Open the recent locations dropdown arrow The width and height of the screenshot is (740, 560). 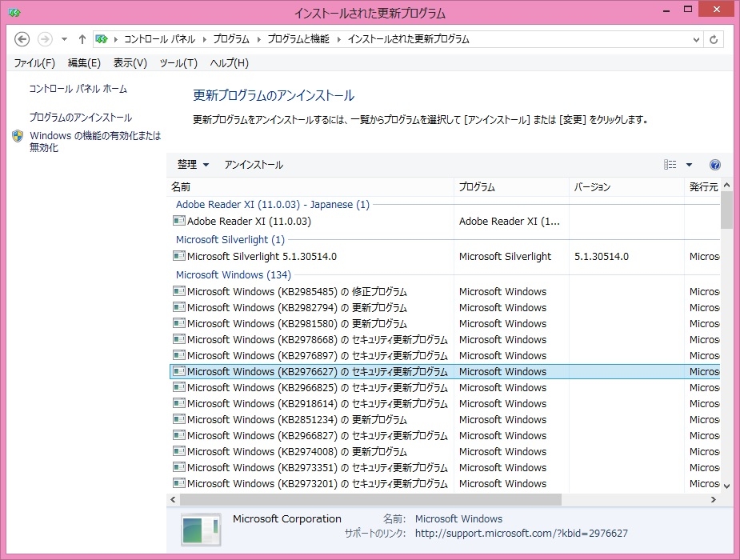[64, 39]
